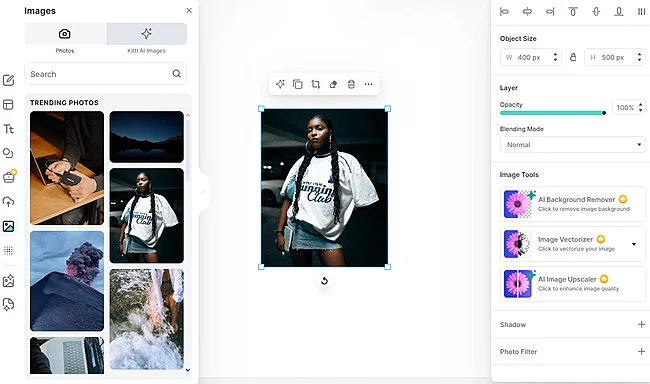Open the Blending Mode Normal dropdown
Viewport: 650px width, 384px height.
[572, 145]
